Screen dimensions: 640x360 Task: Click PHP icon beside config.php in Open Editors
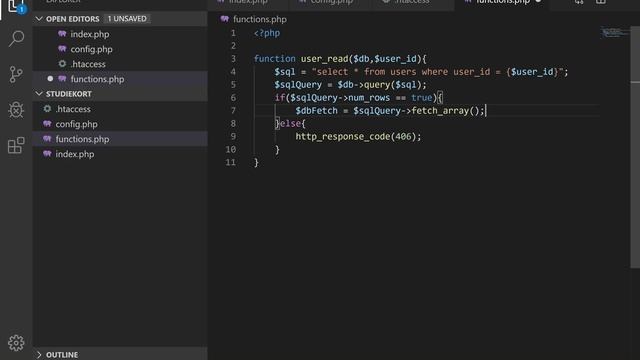point(62,49)
